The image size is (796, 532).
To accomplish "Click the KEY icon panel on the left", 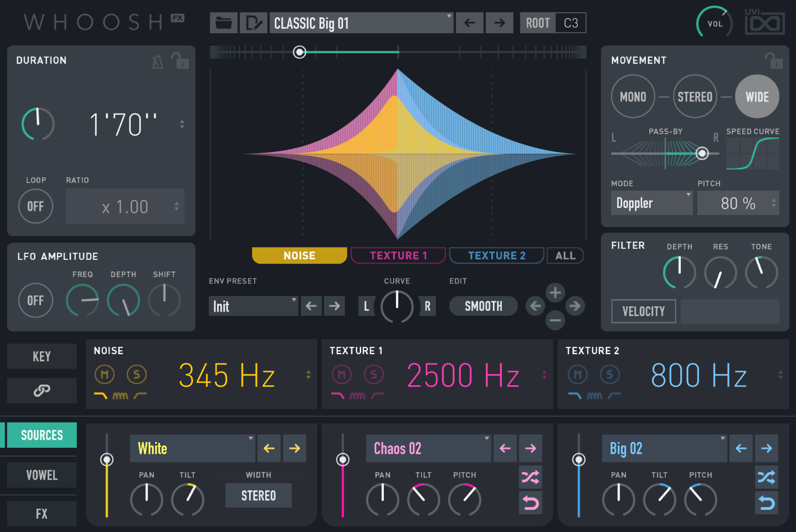I will (x=42, y=356).
